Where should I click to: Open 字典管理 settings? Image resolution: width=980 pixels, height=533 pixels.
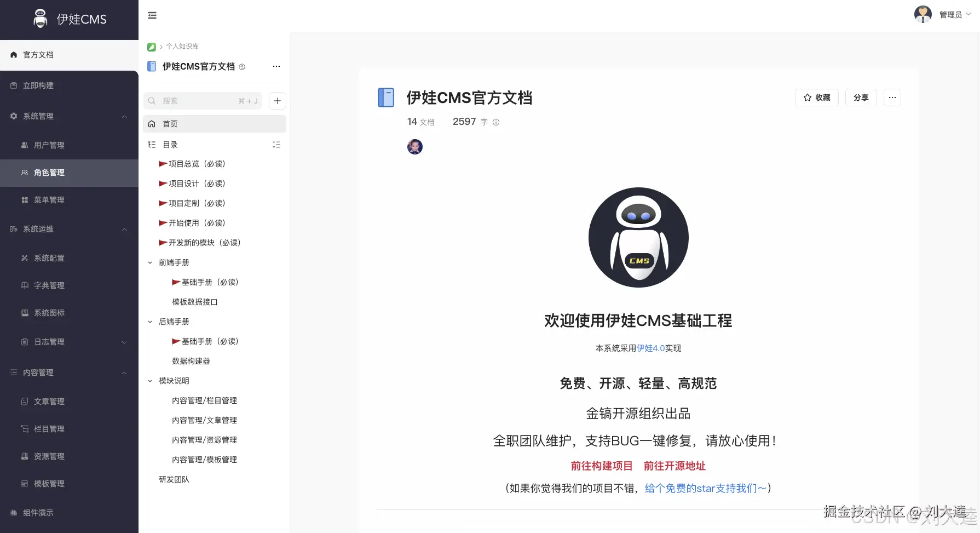48,285
